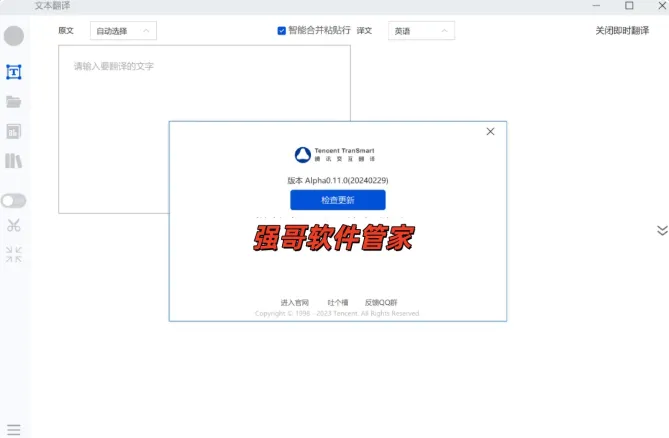The image size is (669, 438).
Task: Click the 文本翻译 window title
Action: click(52, 6)
